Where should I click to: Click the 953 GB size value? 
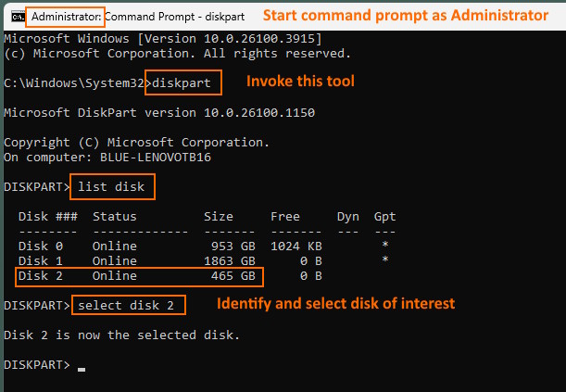233,247
